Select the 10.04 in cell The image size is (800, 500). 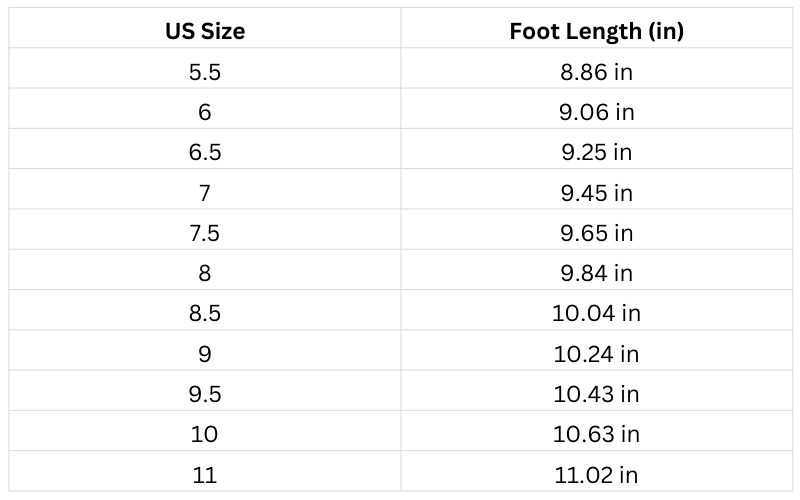(x=596, y=313)
